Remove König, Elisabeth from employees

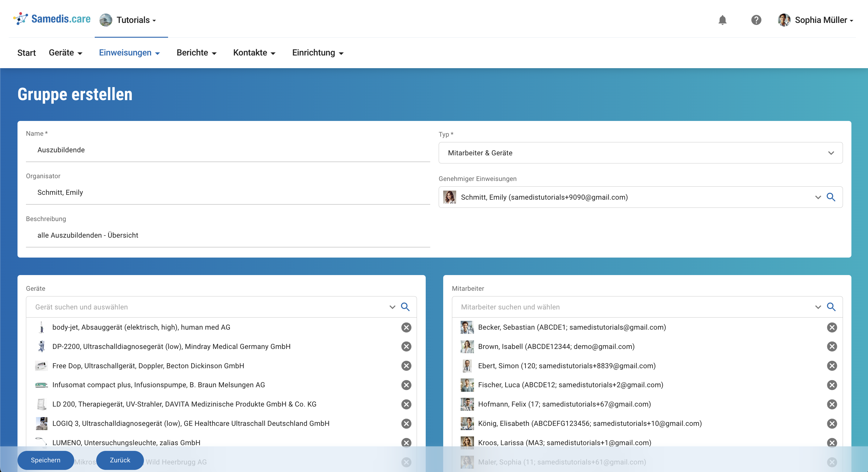(x=832, y=423)
